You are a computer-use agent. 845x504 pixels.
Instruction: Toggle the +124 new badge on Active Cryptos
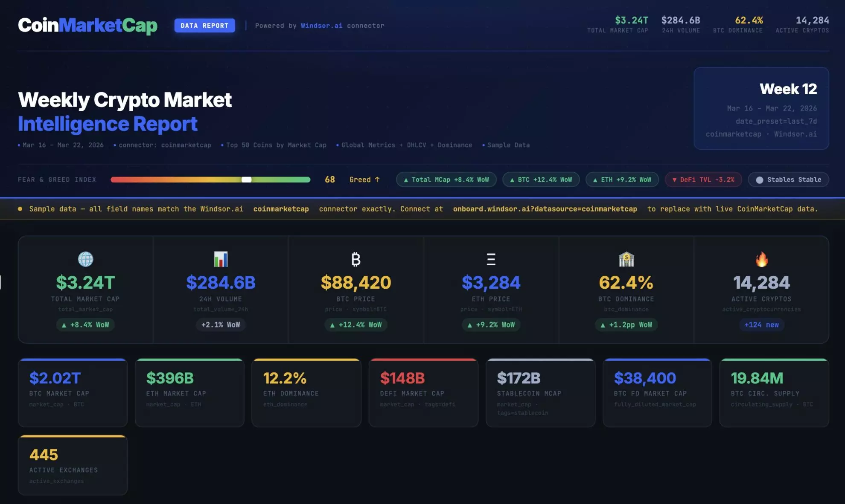point(761,324)
